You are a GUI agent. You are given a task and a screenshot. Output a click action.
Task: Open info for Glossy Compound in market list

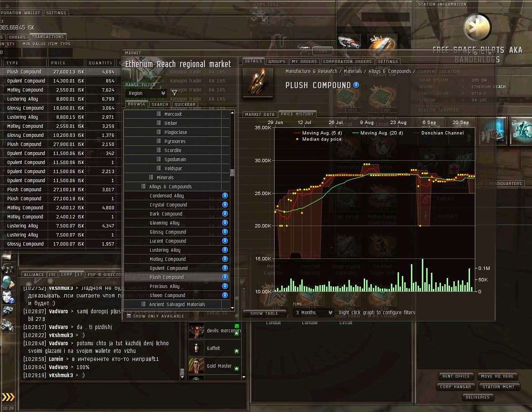[225, 232]
